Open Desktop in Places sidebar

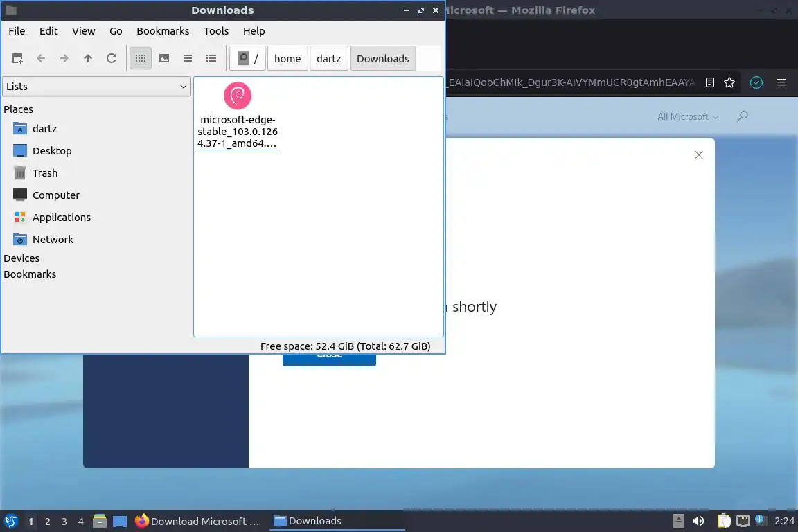point(52,151)
